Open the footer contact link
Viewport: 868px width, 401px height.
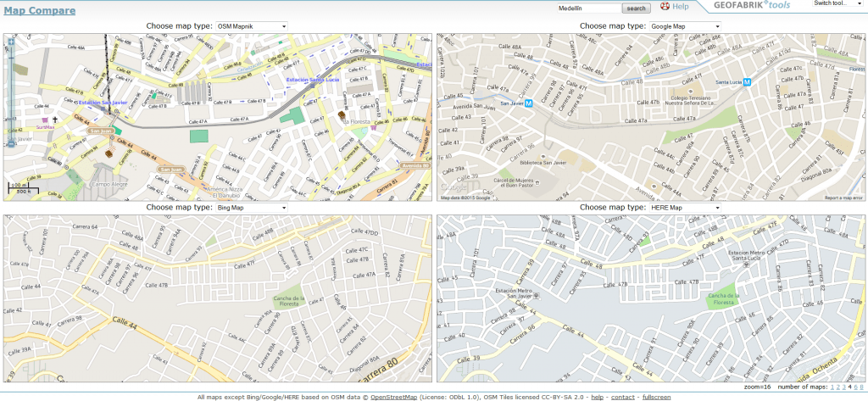click(623, 397)
